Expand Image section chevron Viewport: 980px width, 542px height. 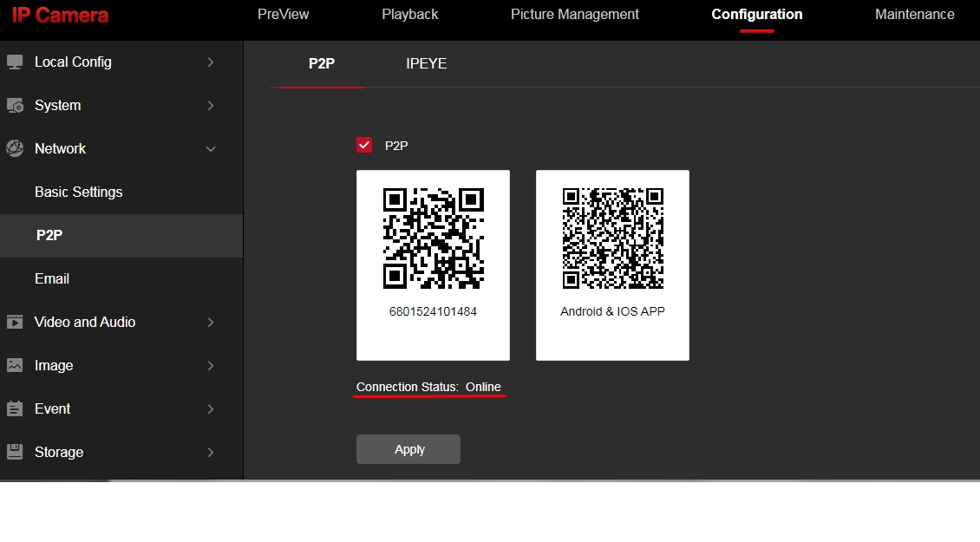point(211,366)
